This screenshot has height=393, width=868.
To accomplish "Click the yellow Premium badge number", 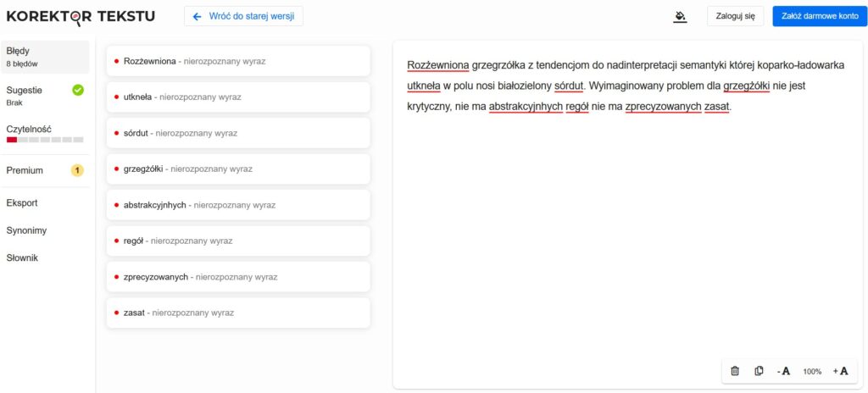I will pyautogui.click(x=77, y=170).
